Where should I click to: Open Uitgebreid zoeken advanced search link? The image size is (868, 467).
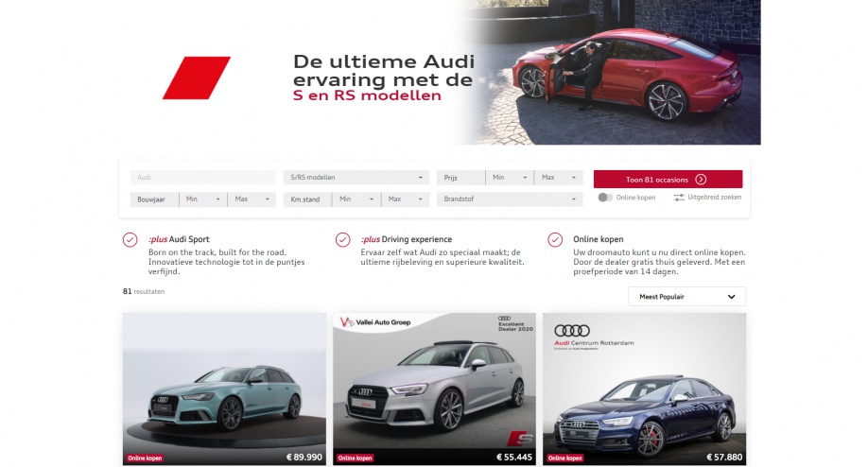tap(707, 198)
